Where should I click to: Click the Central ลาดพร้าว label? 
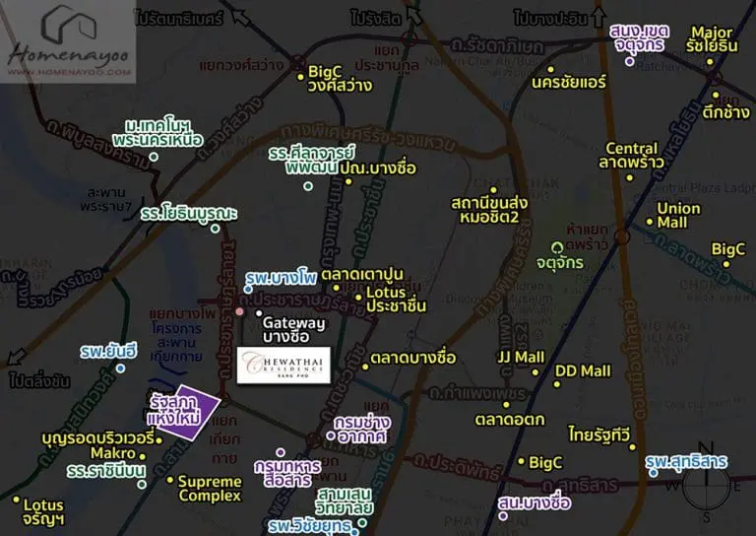[x=632, y=156]
